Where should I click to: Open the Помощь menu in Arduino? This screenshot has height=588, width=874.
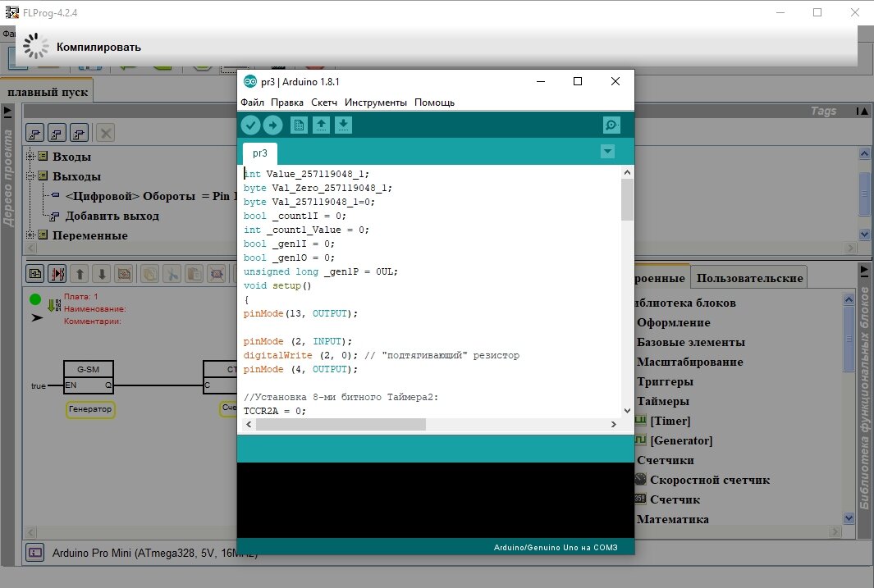434,103
